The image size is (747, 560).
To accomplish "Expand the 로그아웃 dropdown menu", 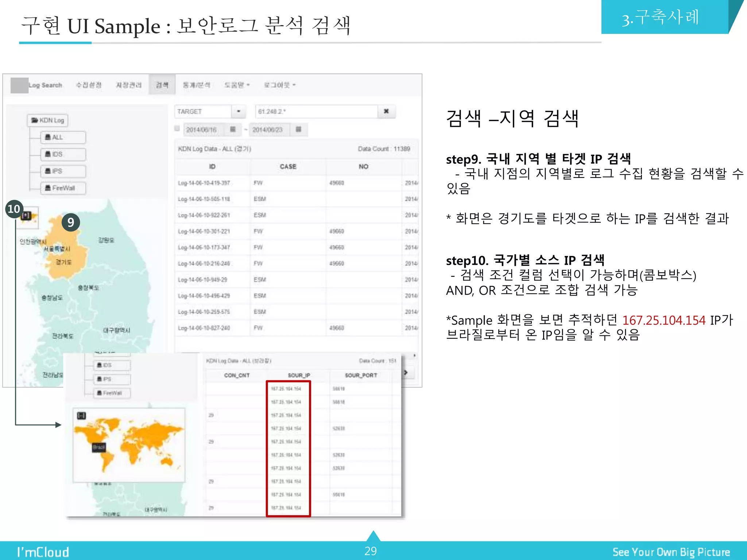I will [x=280, y=85].
